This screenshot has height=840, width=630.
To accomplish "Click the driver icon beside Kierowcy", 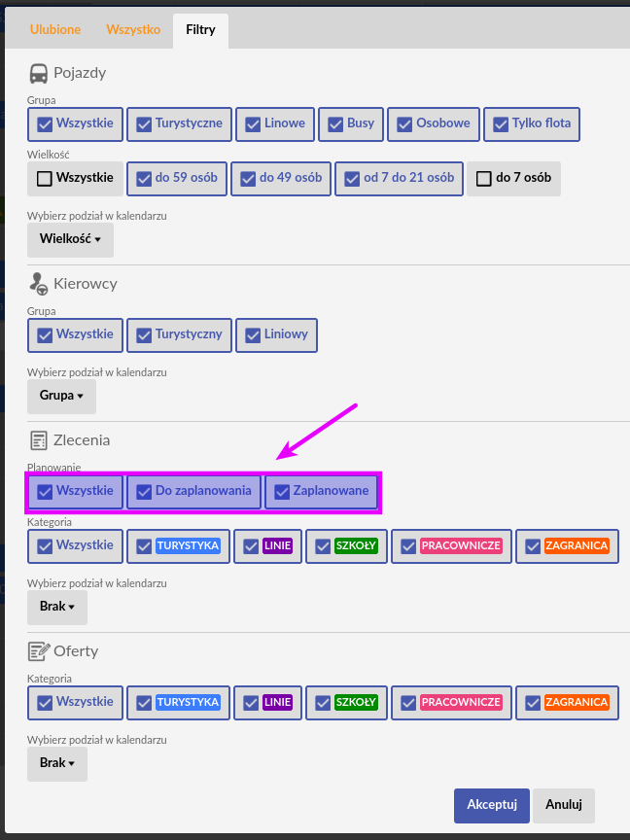I will click(x=39, y=284).
